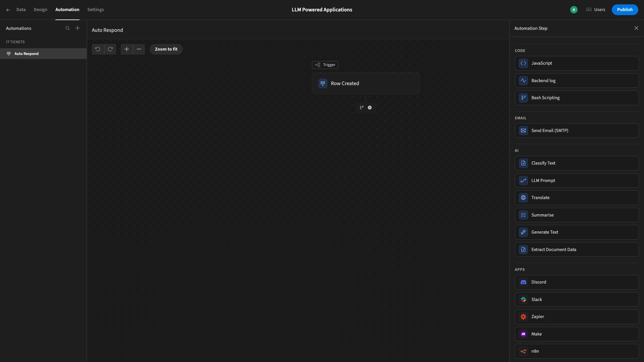
Task: Click the JavaScript code brackets icon
Action: 523,63
